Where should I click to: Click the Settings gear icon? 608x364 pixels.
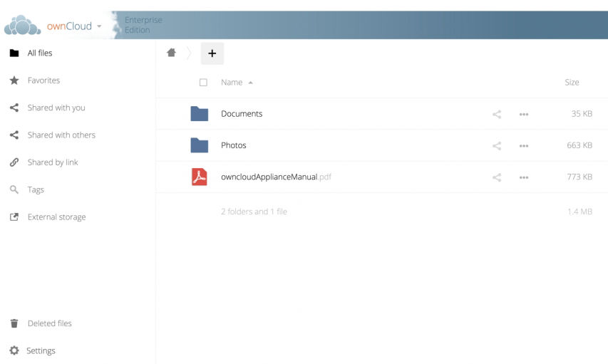[x=14, y=350]
